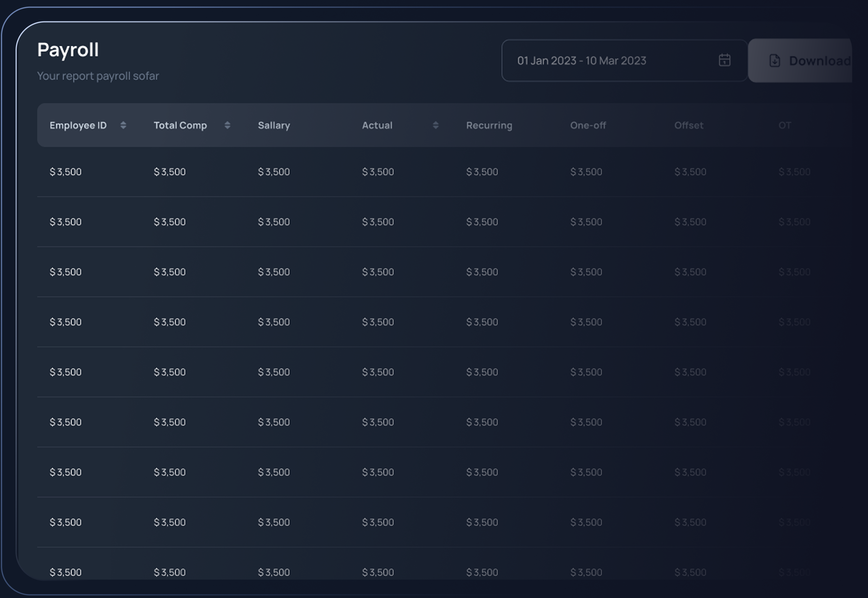Click third row Sallary value
The image size is (868, 598).
pos(274,272)
